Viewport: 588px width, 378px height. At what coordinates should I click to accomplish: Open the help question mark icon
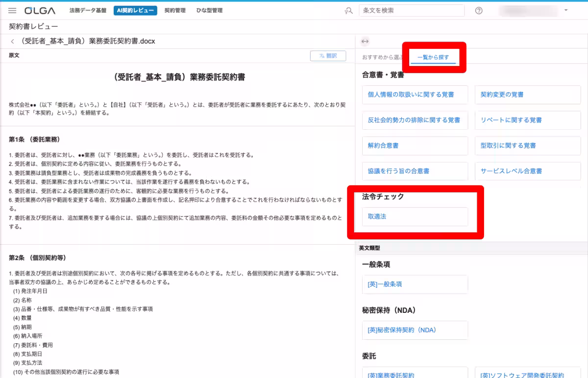tap(479, 10)
